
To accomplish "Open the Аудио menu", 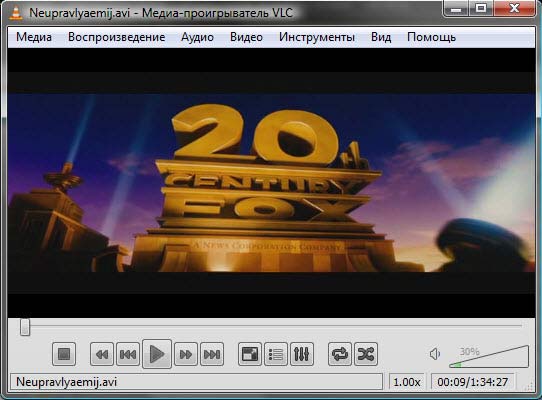I will 197,37.
